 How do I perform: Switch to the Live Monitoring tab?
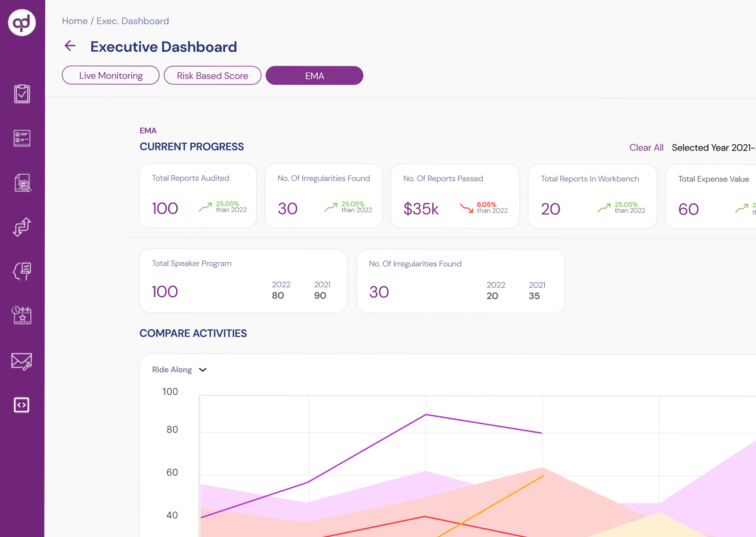111,75
